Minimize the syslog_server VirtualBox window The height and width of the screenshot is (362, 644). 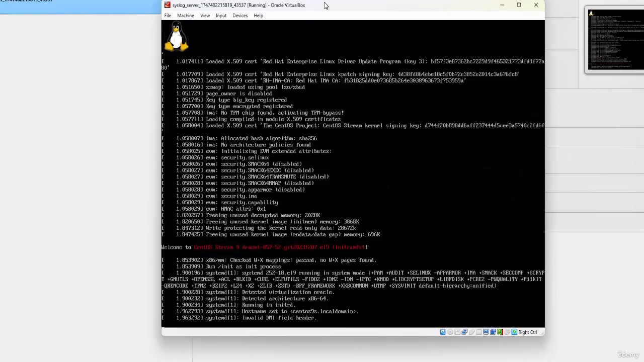[502, 5]
